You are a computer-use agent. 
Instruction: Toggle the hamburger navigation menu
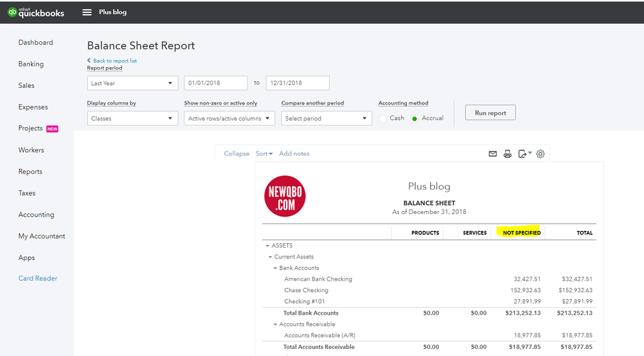coord(87,12)
